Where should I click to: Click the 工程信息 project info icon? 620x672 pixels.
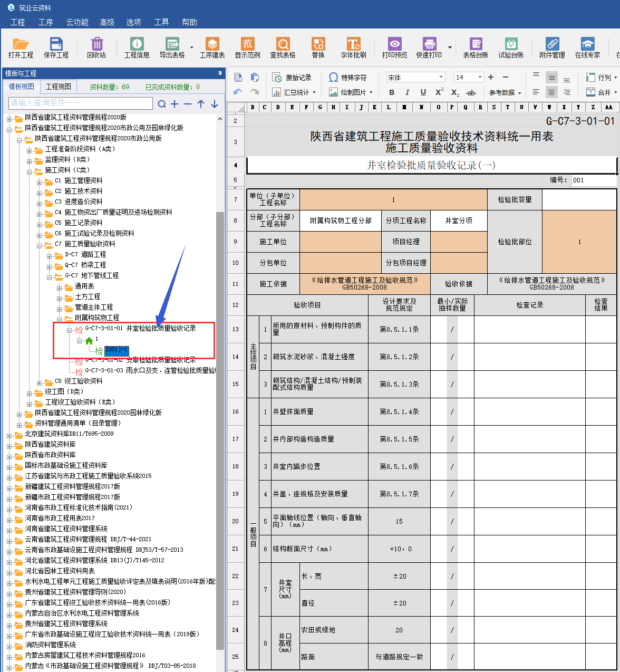click(x=137, y=44)
